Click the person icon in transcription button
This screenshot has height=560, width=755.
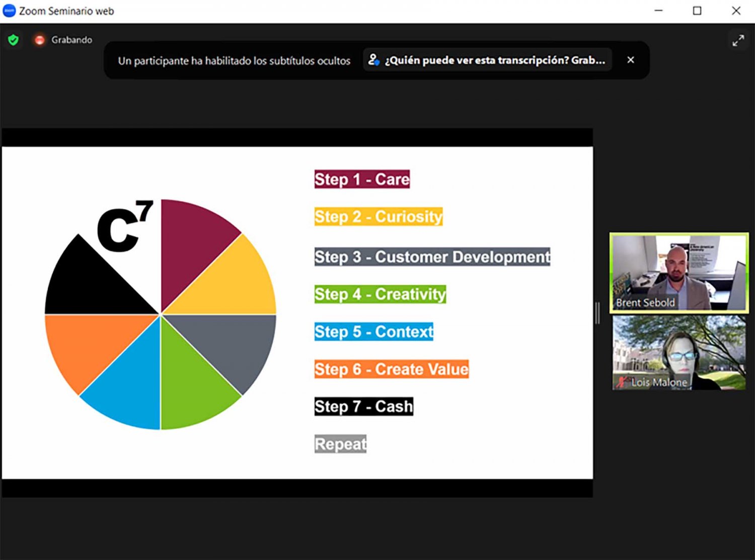(x=373, y=60)
